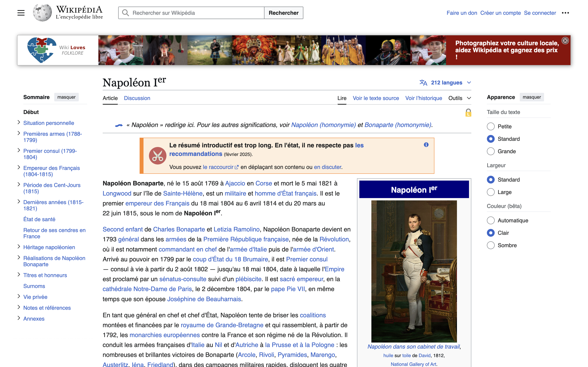Click the magnifier icon in search field
Screen dimensions: 588x367
tap(125, 13)
